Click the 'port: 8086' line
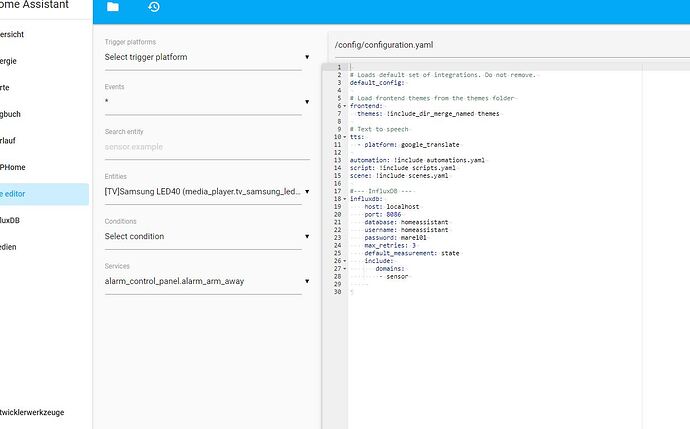Screen dimensions: 690x429 (382, 214)
